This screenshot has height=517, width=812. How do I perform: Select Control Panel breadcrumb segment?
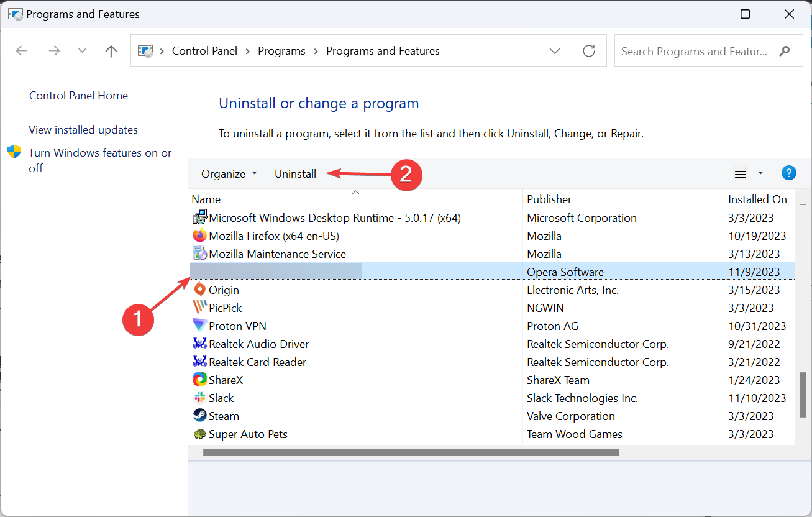204,51
